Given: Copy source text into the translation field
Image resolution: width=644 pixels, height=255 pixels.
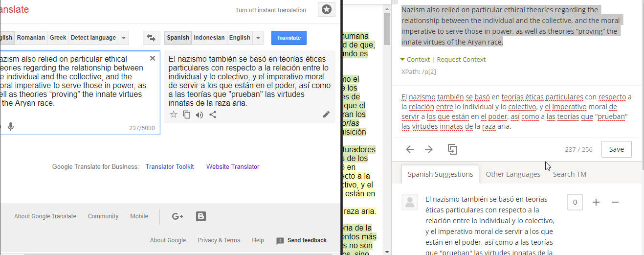Looking at the screenshot, I should coord(452,149).
